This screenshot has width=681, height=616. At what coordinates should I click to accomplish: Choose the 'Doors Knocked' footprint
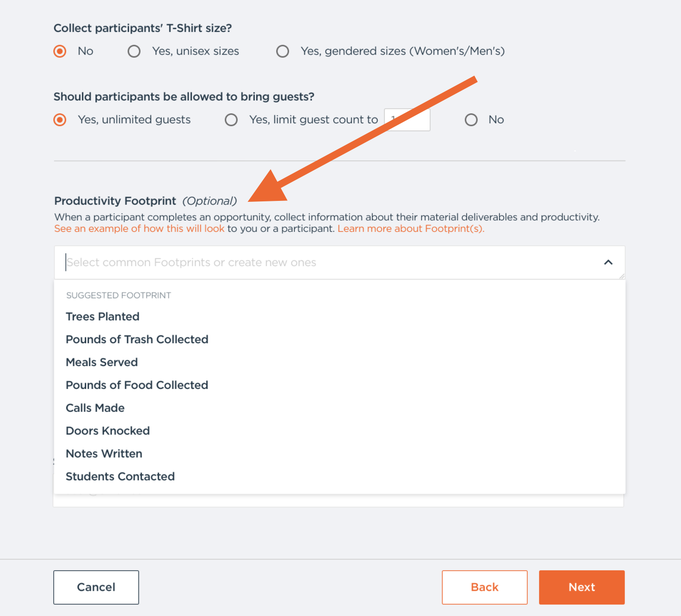pos(108,431)
